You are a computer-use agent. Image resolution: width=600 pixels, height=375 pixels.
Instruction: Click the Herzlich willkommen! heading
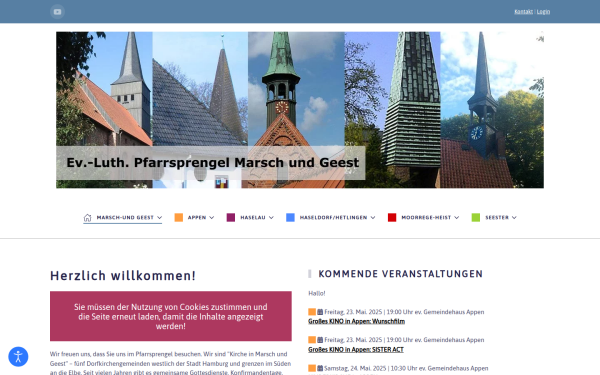(123, 276)
